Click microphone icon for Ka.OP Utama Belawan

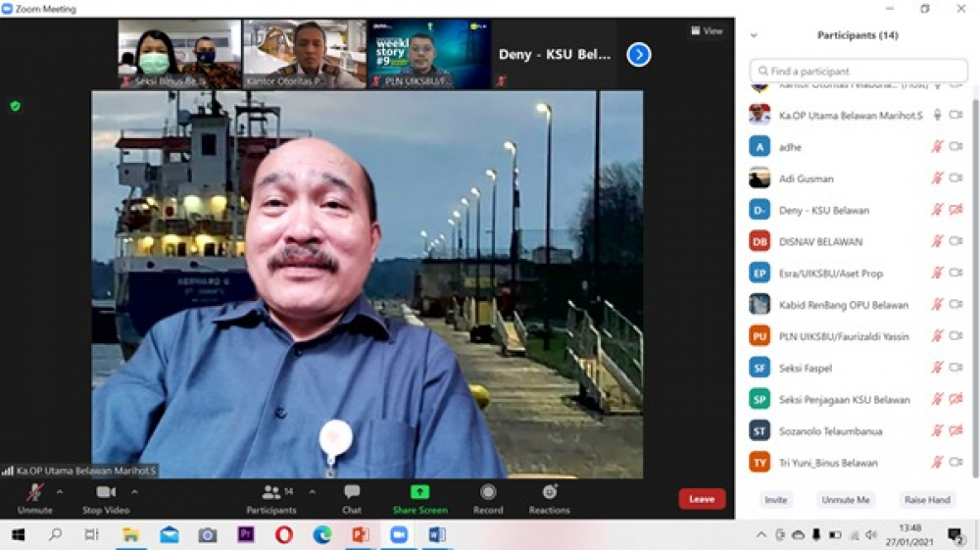(937, 115)
